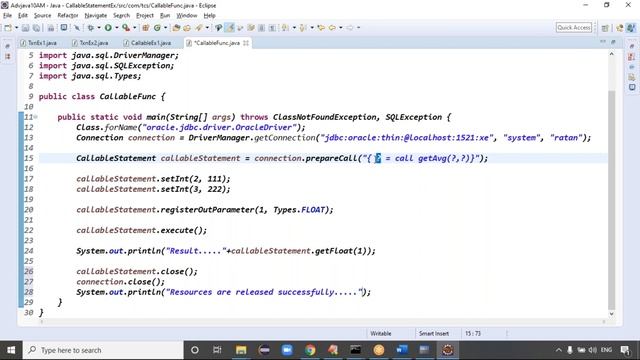This screenshot has height=360, width=640.
Task: Click the Quick Access search field
Action: click(574, 27)
